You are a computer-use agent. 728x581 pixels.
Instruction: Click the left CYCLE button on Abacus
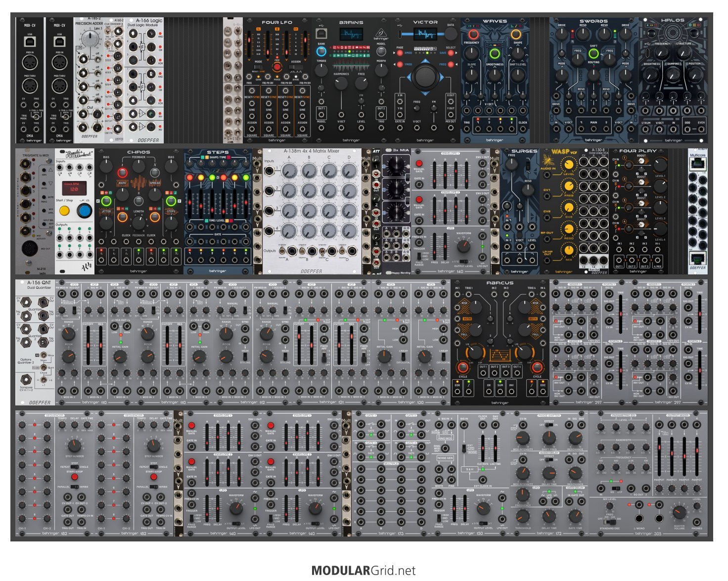point(463,367)
